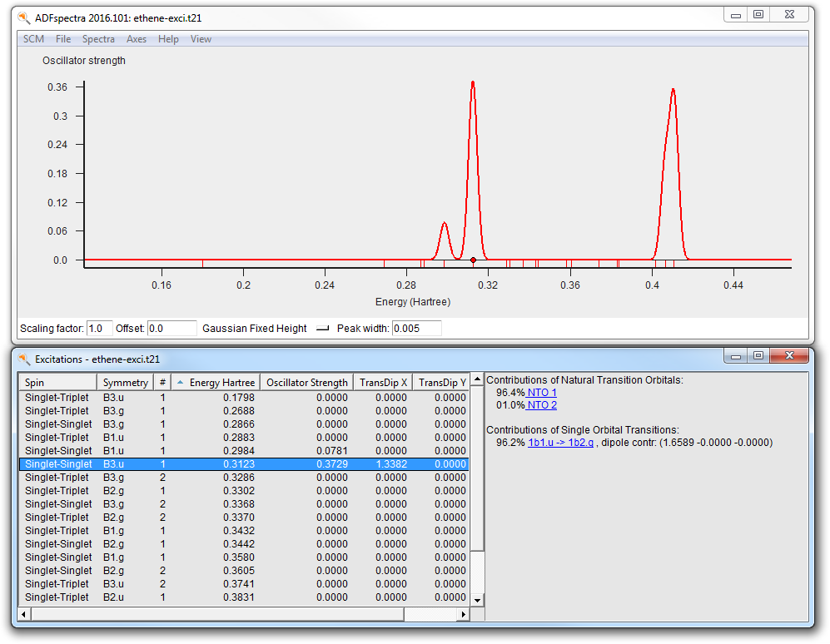Screen dimensions: 830x644
Task: Select the excitation row with energy 0.2984
Action: tap(244, 451)
